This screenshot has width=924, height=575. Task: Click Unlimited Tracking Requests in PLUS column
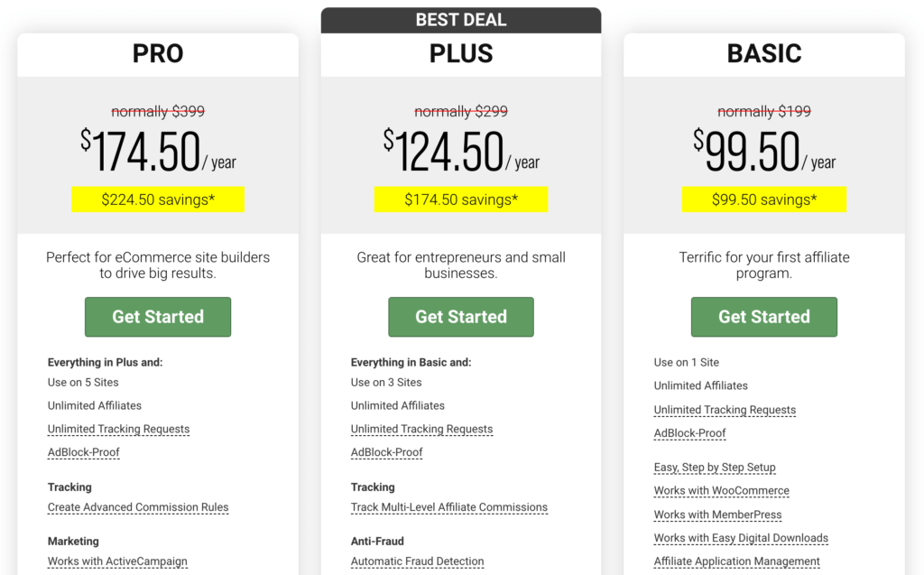(x=421, y=429)
